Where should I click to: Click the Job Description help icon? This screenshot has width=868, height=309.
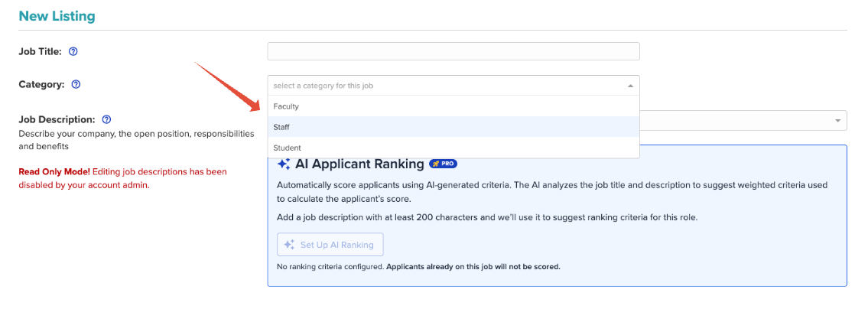click(107, 119)
